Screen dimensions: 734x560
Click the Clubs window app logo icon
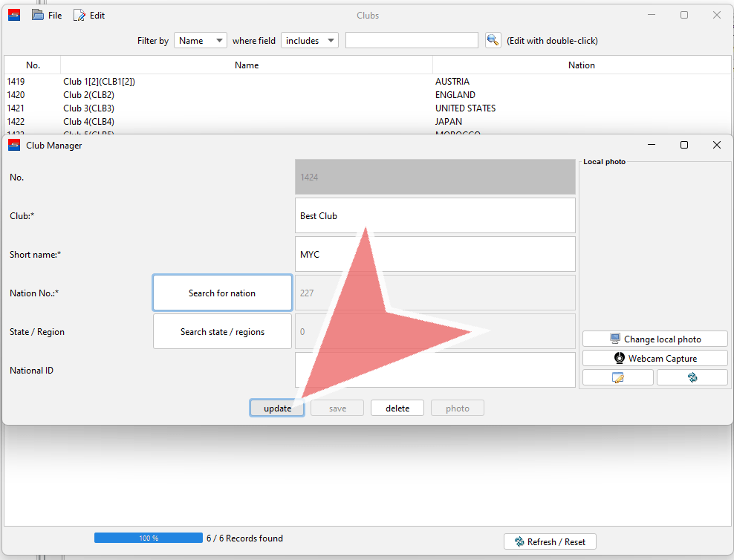coord(14,15)
